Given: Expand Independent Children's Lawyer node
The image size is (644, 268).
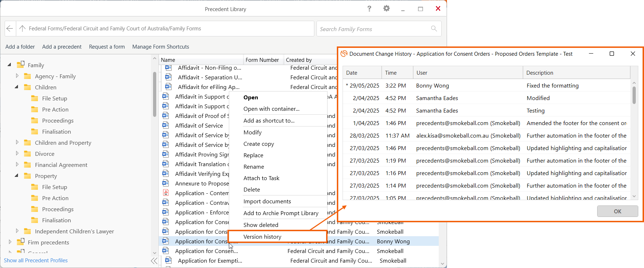Looking at the screenshot, I should pos(17,231).
